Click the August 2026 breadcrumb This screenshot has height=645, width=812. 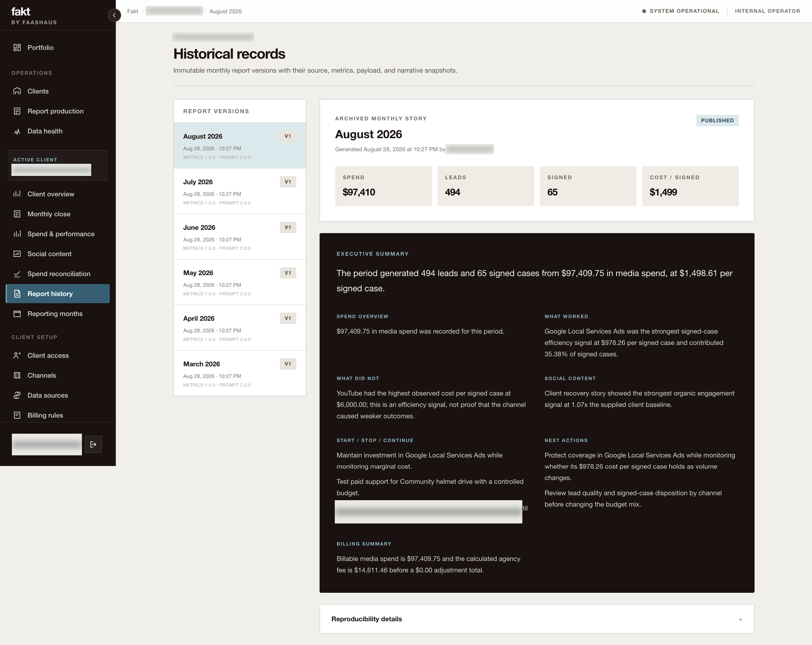(226, 11)
